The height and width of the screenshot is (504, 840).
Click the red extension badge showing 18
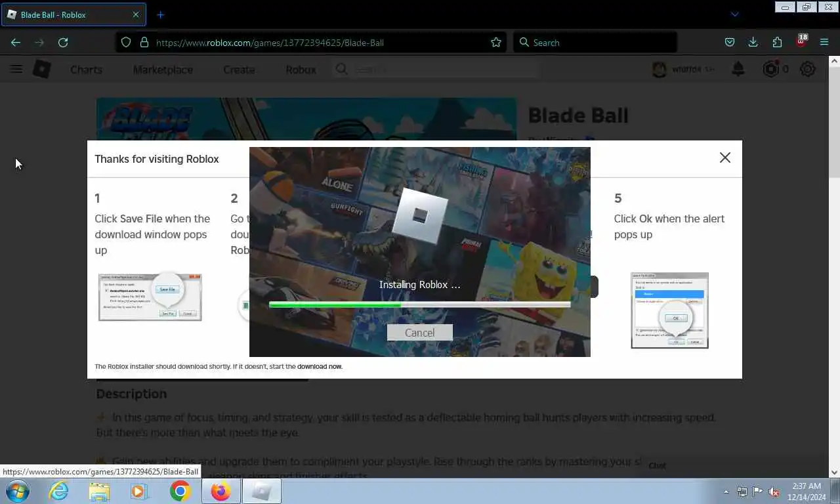click(x=801, y=41)
